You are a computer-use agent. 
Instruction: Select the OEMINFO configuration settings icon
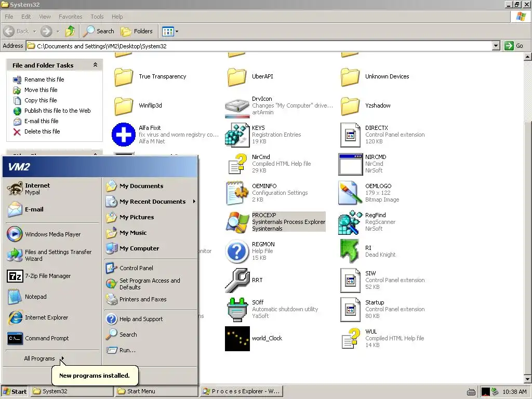pyautogui.click(x=236, y=193)
